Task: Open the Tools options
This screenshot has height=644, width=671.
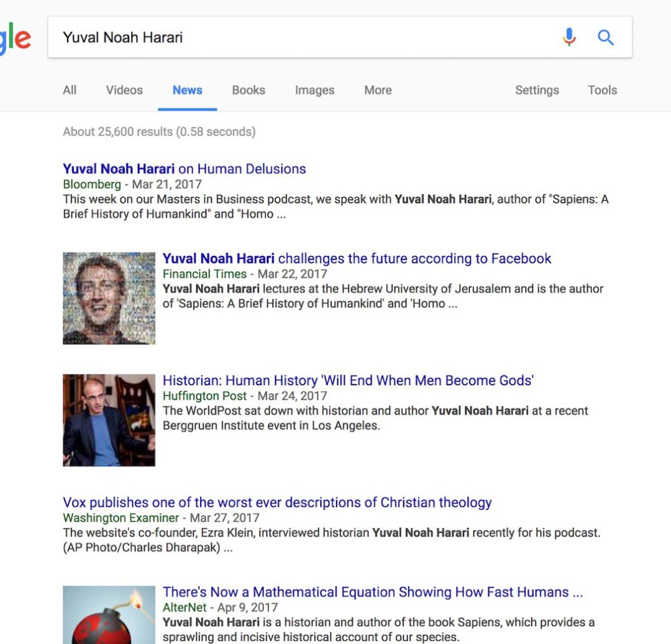Action: click(x=602, y=90)
